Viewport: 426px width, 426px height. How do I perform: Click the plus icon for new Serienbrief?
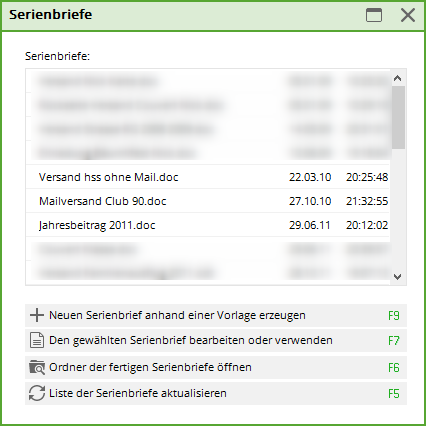(37, 315)
